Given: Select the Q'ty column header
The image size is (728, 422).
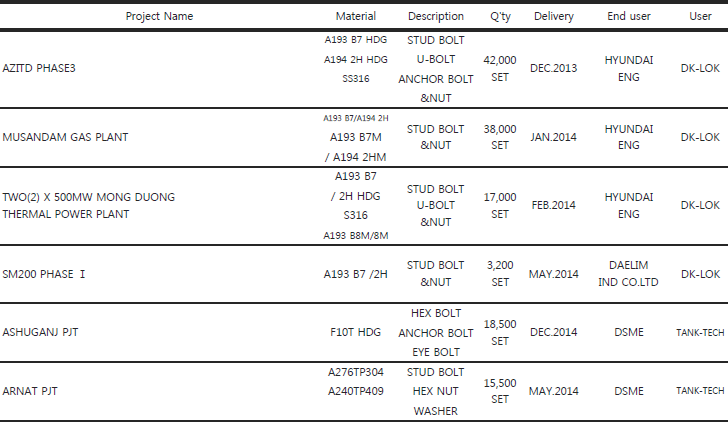Looking at the screenshot, I should pos(500,16).
